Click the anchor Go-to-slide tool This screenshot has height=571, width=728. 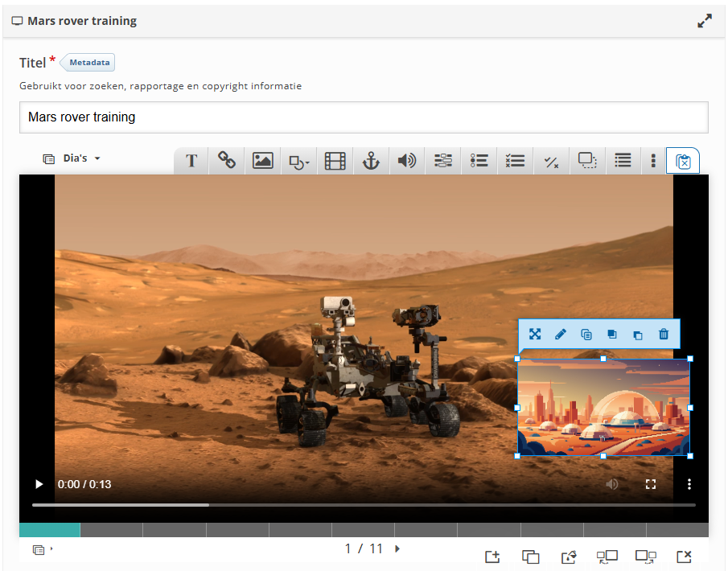click(371, 161)
